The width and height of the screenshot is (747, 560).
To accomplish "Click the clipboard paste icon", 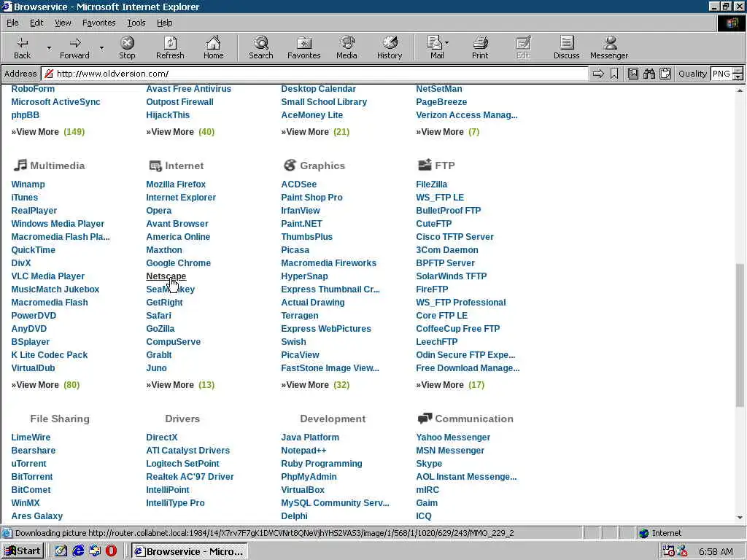I will coord(665,74).
